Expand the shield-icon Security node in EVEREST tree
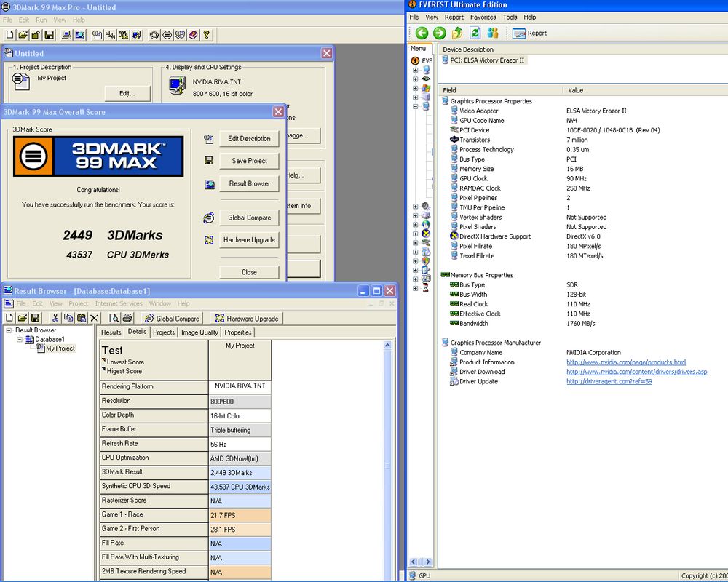The height and width of the screenshot is (582, 728). click(x=416, y=261)
